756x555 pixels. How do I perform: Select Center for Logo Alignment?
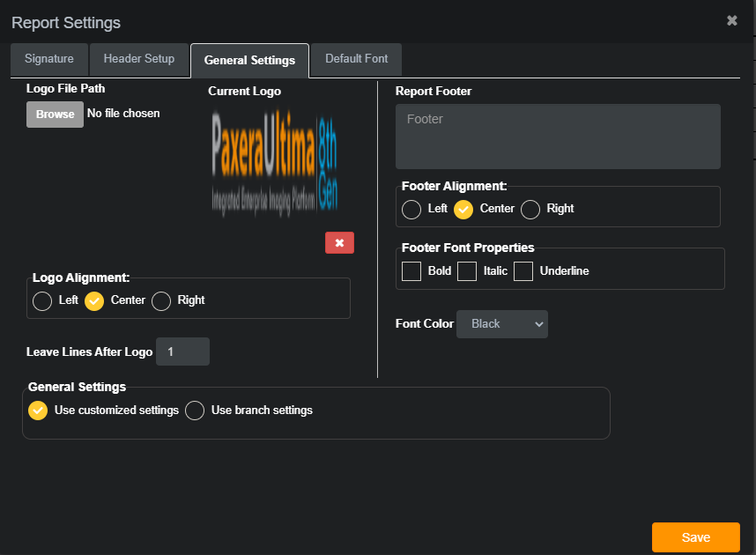click(x=94, y=301)
